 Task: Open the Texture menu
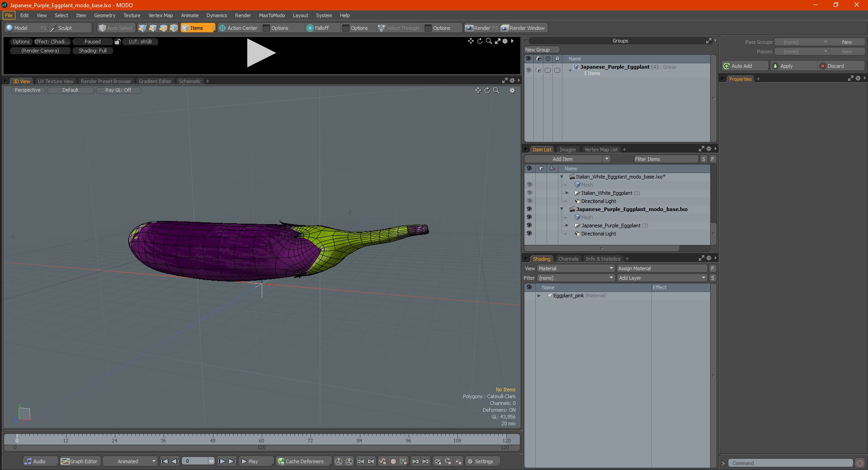coord(132,15)
